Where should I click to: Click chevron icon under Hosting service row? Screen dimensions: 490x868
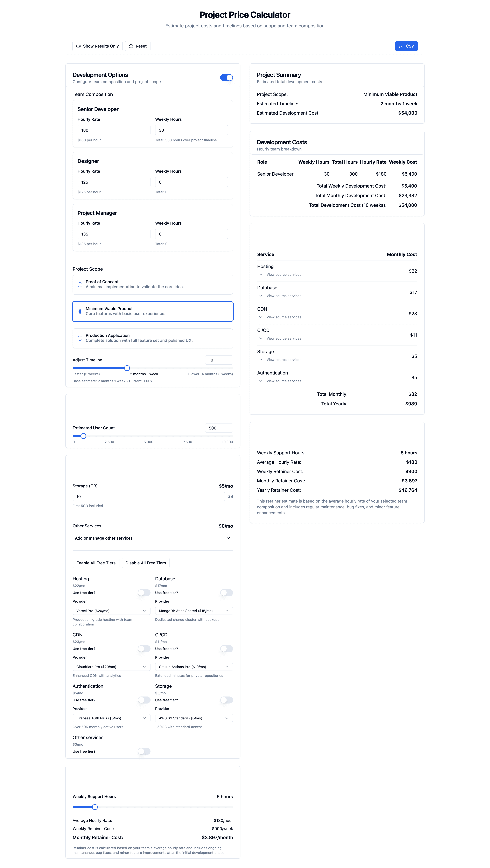(x=260, y=275)
